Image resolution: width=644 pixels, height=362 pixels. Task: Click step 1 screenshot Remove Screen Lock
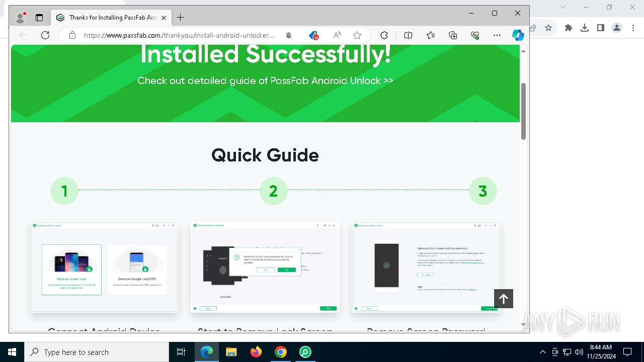(x=104, y=267)
